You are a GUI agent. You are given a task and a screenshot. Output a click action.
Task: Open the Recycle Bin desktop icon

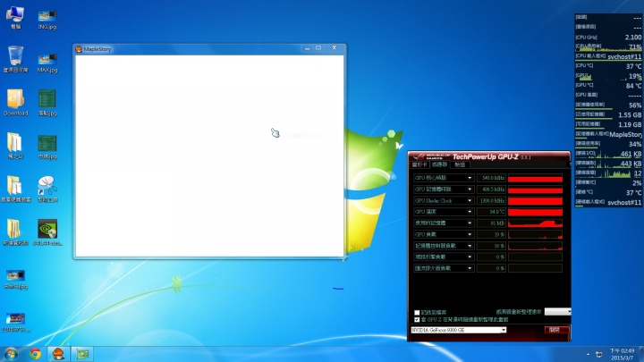pyautogui.click(x=15, y=59)
